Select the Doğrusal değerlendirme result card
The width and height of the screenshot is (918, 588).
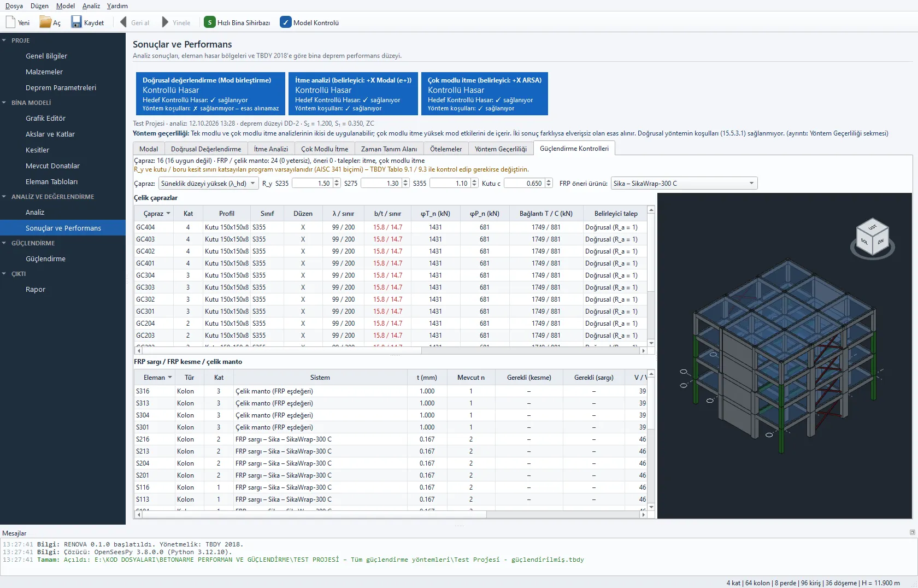(210, 93)
